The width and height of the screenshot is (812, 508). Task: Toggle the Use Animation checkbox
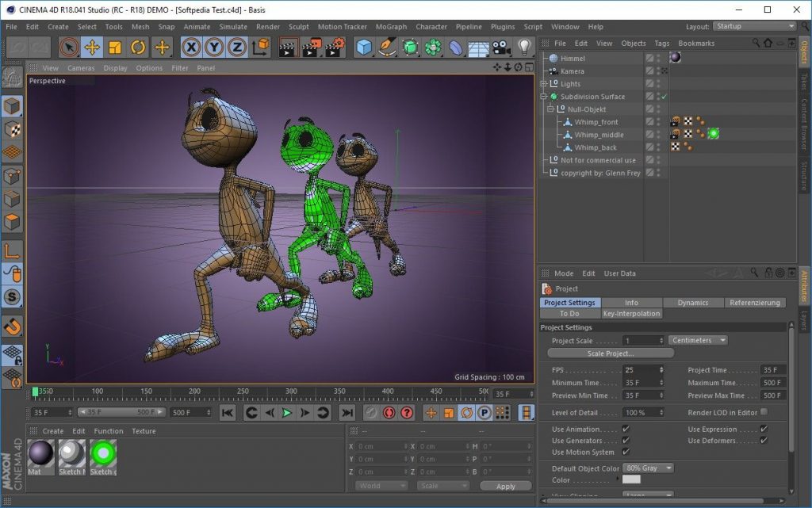click(626, 429)
